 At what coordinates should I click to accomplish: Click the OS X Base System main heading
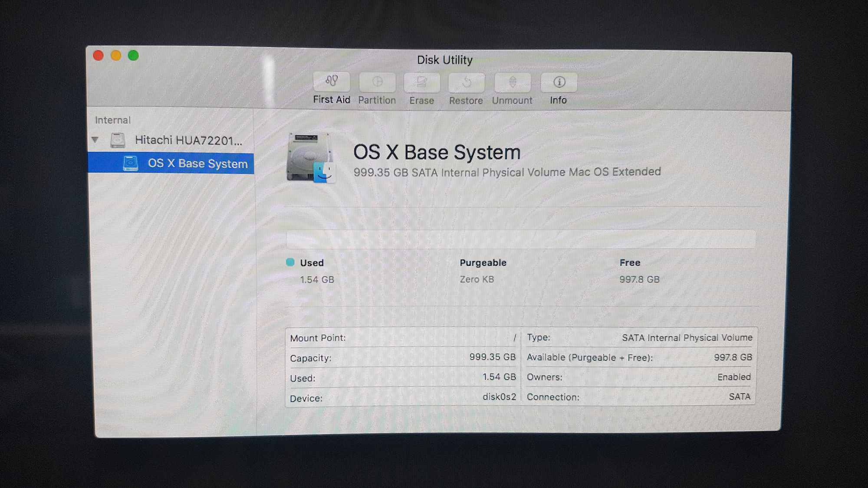click(437, 152)
